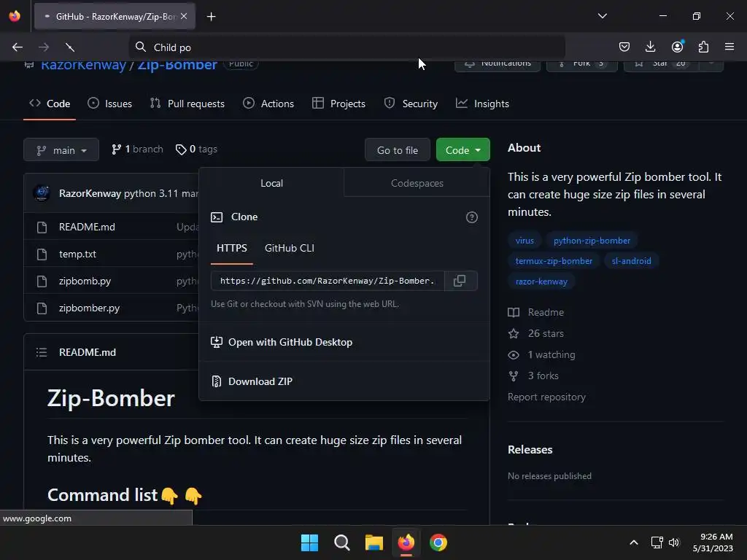This screenshot has width=747, height=560.
Task: View the 3 forks link
Action: pyautogui.click(x=533, y=376)
